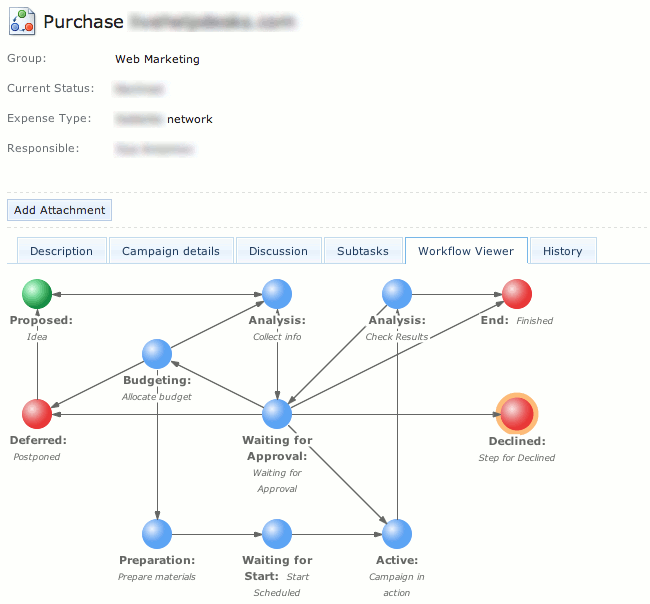Go to the Subtasks tab
650x604 pixels.
pos(363,251)
